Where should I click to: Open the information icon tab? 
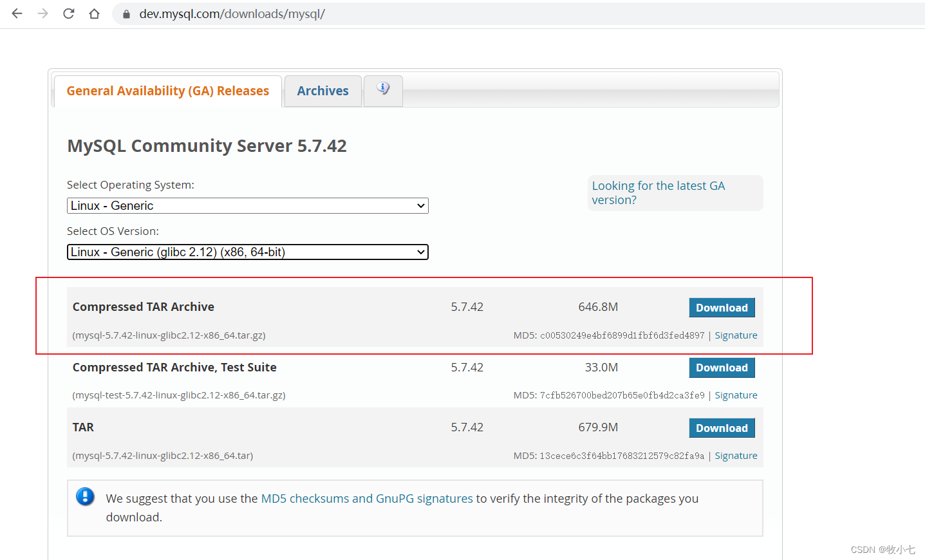[x=383, y=91]
